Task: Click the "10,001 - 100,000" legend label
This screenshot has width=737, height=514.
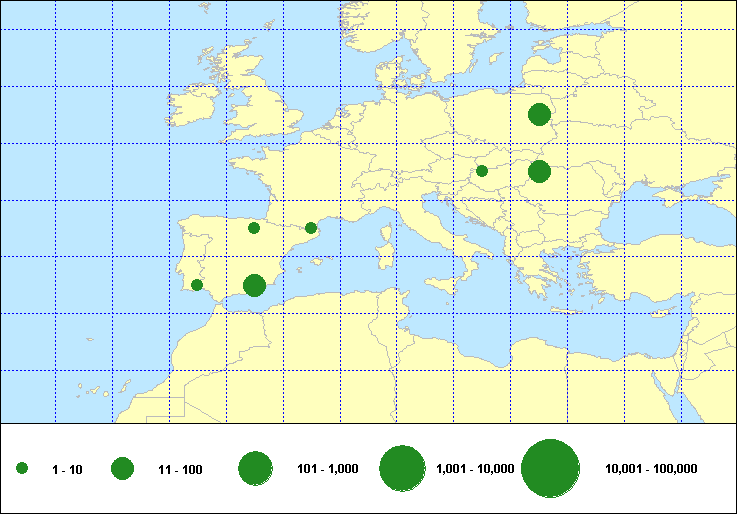Action: (x=651, y=469)
